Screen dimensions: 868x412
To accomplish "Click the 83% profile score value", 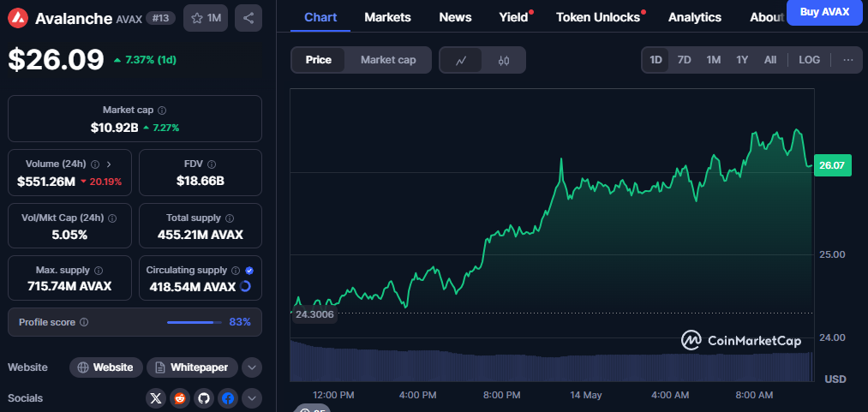I will pyautogui.click(x=240, y=322).
